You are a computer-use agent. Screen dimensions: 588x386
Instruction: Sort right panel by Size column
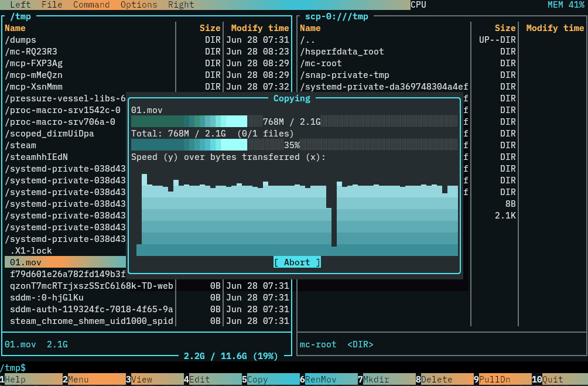click(505, 28)
